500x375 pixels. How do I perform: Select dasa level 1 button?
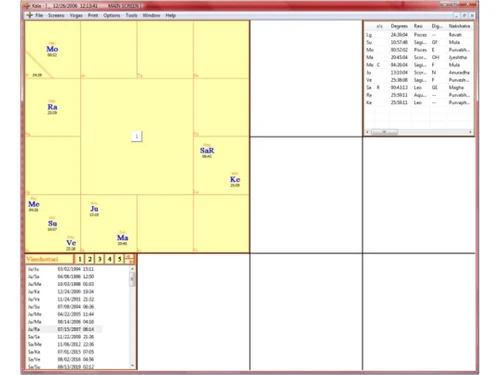click(x=80, y=259)
